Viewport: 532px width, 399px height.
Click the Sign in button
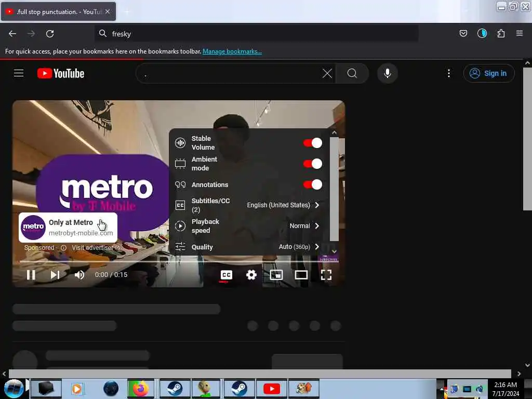[x=489, y=73]
